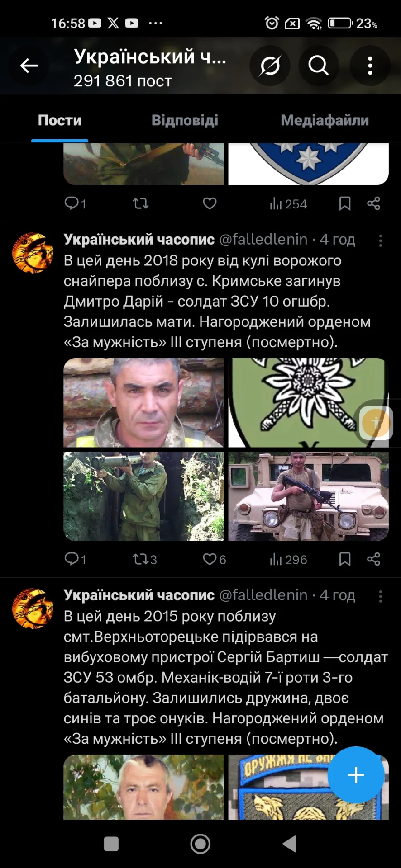Open more options for Дмитро Дарій post

click(x=380, y=241)
